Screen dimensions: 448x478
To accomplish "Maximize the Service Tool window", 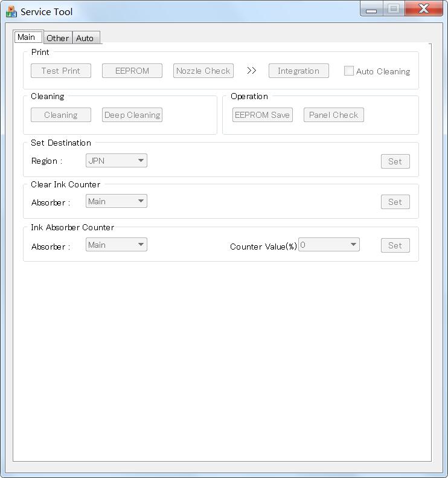I will tap(394, 8).
